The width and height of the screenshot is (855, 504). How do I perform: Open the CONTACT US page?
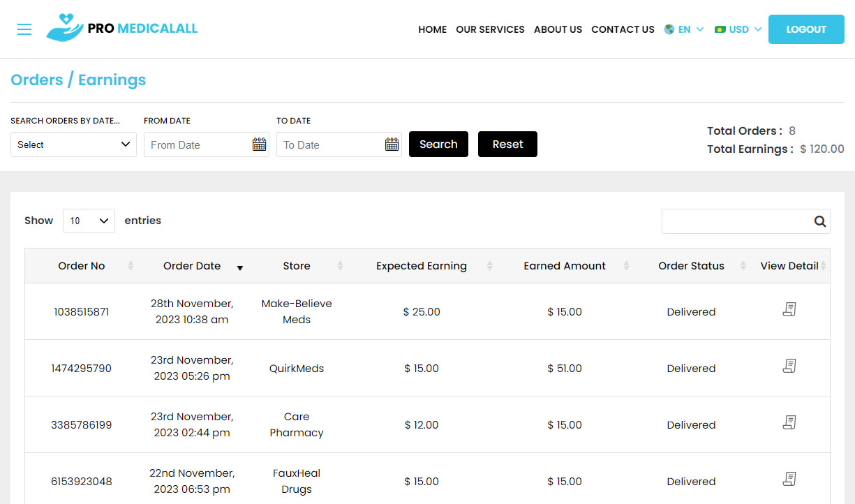[623, 29]
